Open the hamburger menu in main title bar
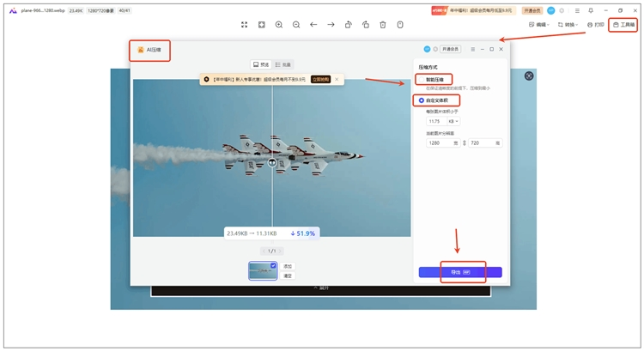The width and height of the screenshot is (644, 351). pos(577,10)
